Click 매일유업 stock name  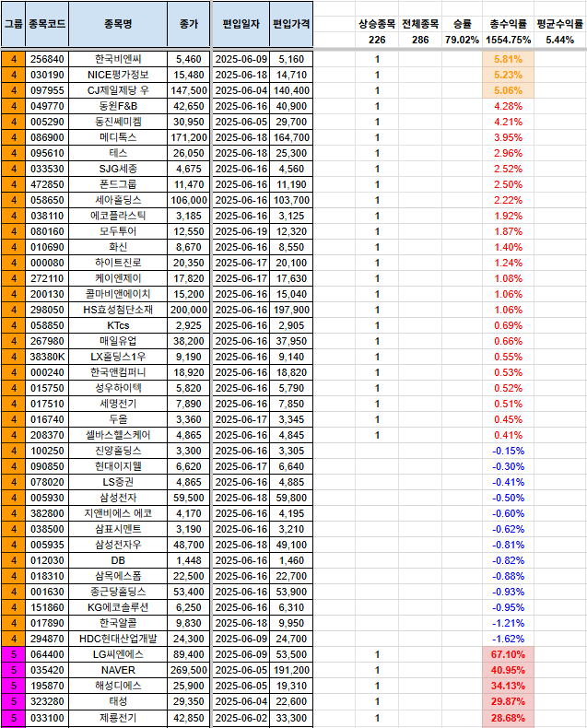pyautogui.click(x=118, y=341)
